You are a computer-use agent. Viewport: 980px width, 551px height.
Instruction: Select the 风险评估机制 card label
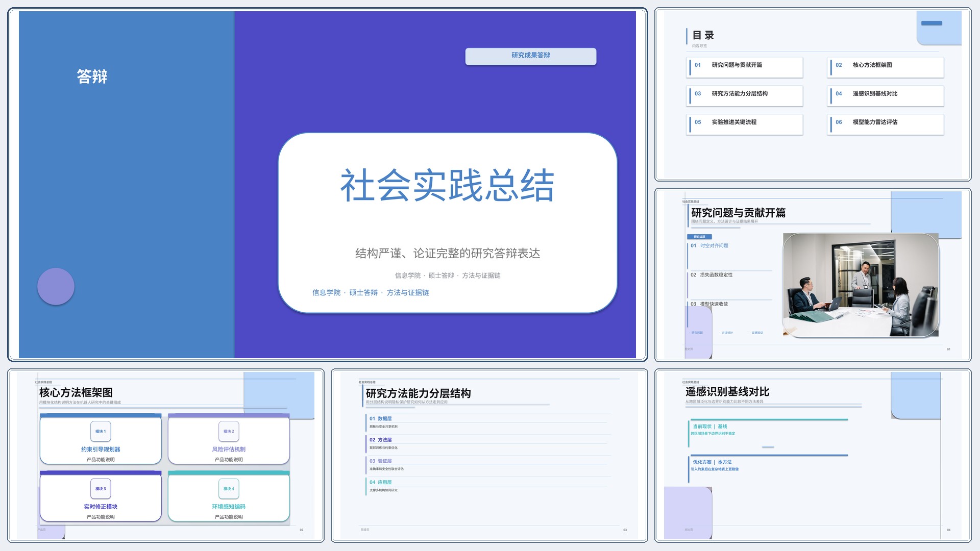(229, 449)
